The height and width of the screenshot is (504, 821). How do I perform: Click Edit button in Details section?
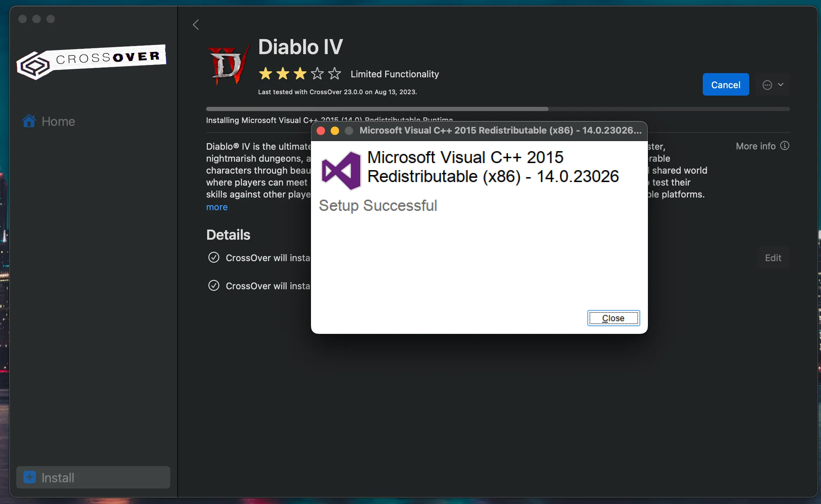[773, 258]
